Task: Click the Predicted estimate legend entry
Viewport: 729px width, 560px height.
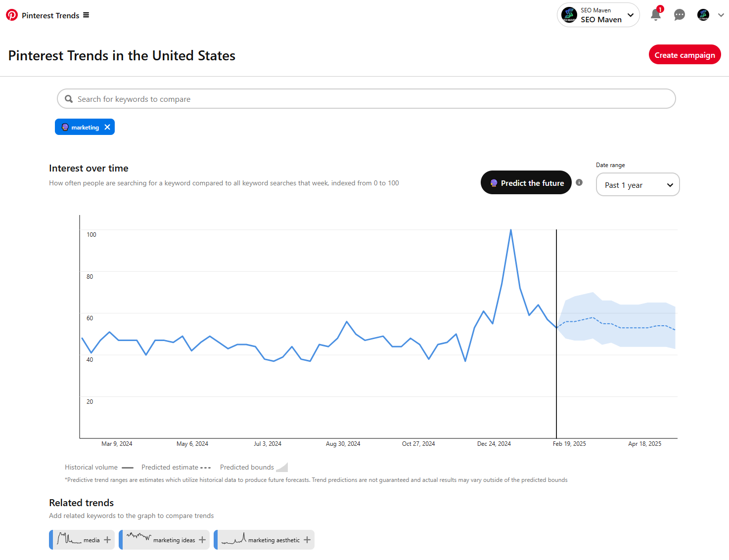Action: pos(176,467)
